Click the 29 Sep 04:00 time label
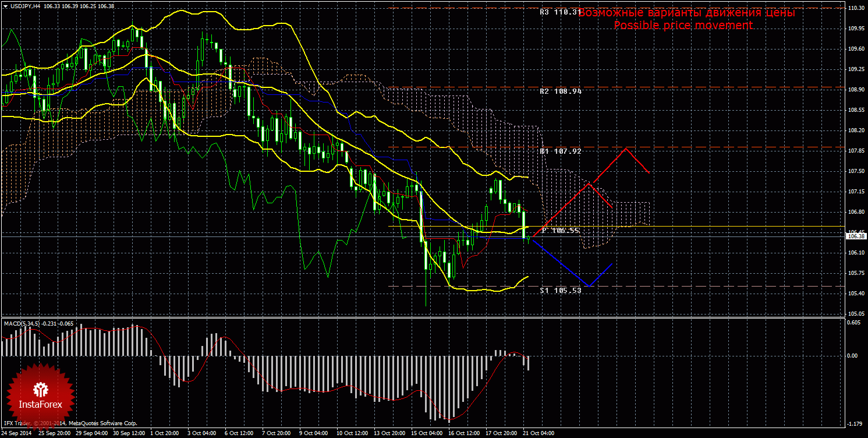The height and width of the screenshot is (438, 868). [92, 433]
